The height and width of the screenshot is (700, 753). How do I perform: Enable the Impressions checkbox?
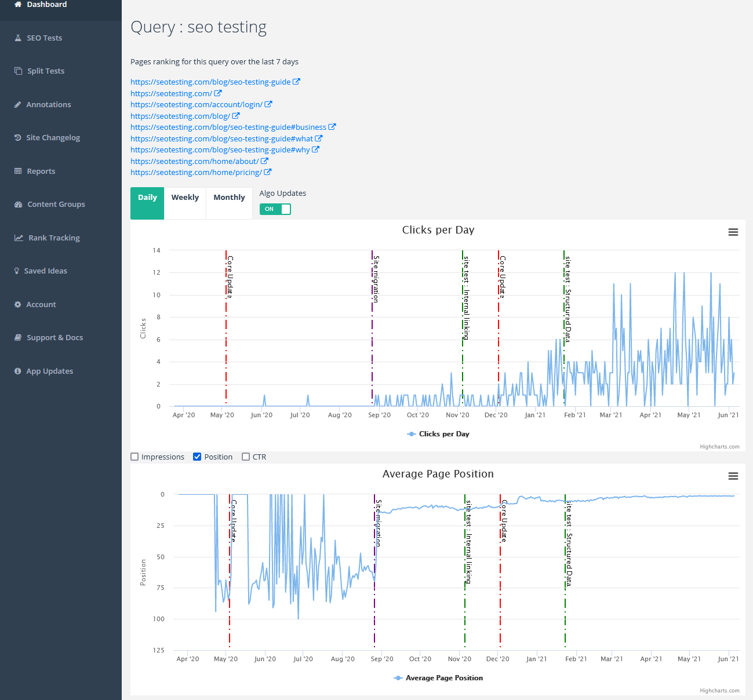click(x=134, y=457)
